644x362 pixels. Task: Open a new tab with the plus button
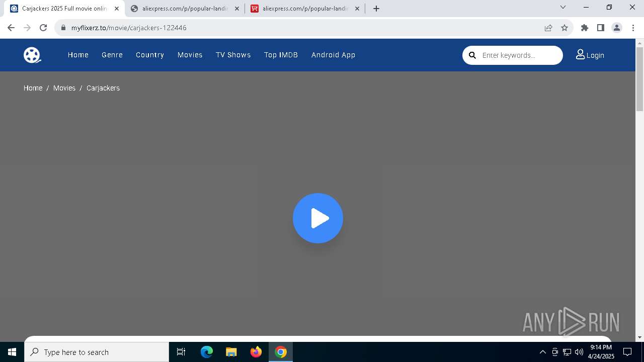376,9
